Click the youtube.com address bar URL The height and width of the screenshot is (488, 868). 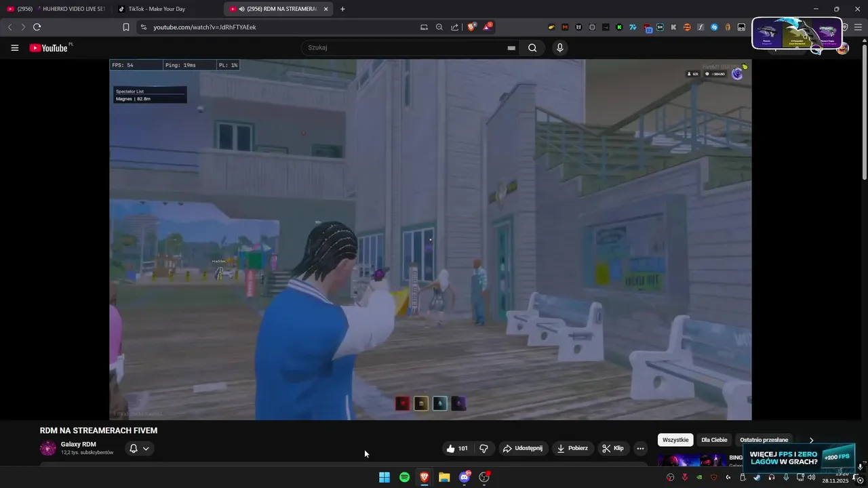[205, 27]
